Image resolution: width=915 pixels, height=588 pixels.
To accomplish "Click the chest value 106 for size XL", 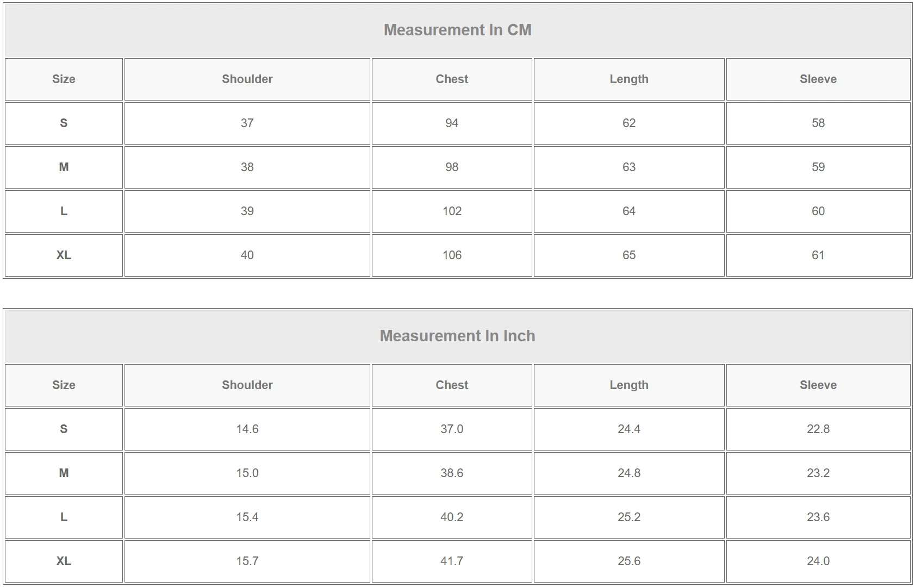I will point(451,255).
